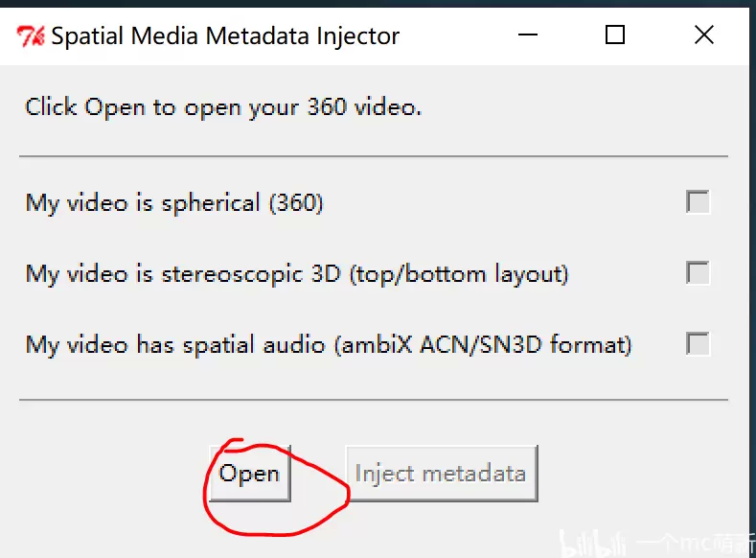The image size is (756, 558).
Task: Close the Spatial Media Metadata Injector window
Action: pos(704,35)
